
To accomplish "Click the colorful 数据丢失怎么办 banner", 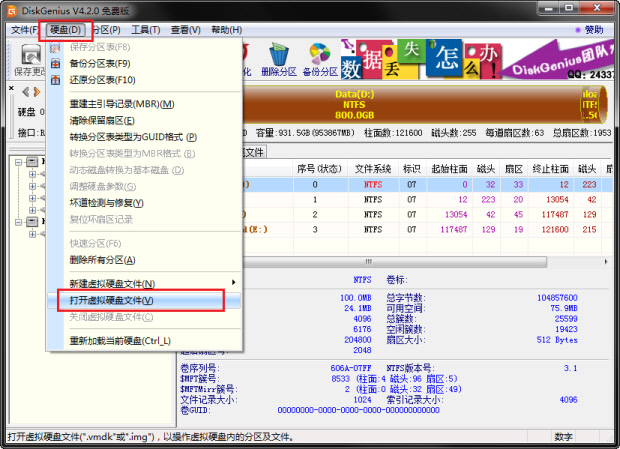I will (420, 59).
